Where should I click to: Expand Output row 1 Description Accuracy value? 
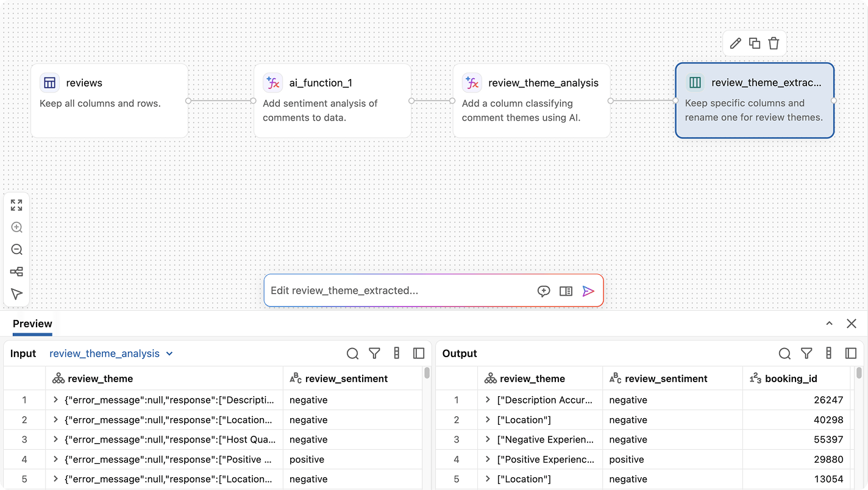[x=488, y=400]
